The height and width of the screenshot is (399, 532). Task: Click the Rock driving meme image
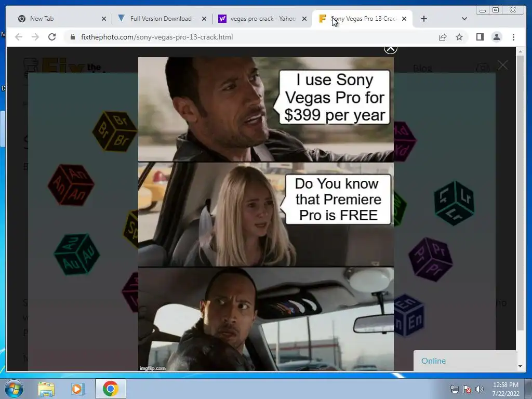[x=266, y=214]
